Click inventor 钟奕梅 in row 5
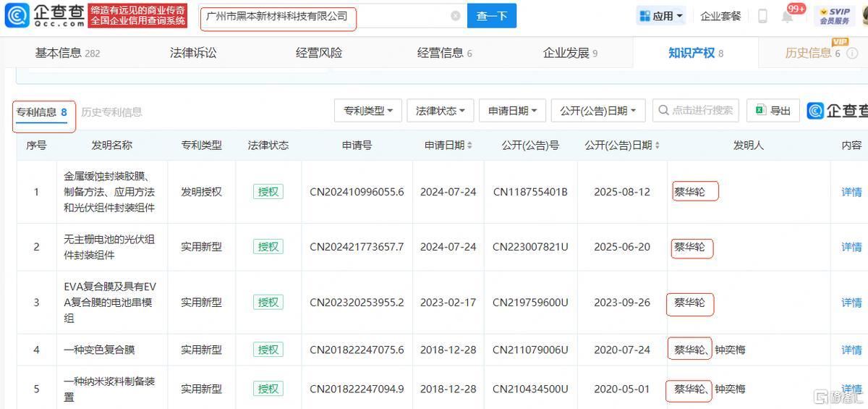This screenshot has width=868, height=409. coord(730,389)
